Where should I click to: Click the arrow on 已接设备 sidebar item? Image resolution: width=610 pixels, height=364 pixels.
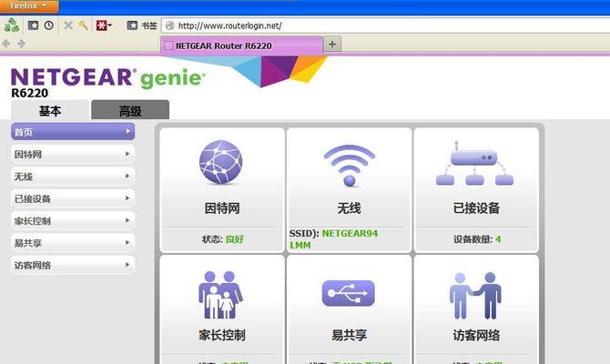click(x=127, y=198)
